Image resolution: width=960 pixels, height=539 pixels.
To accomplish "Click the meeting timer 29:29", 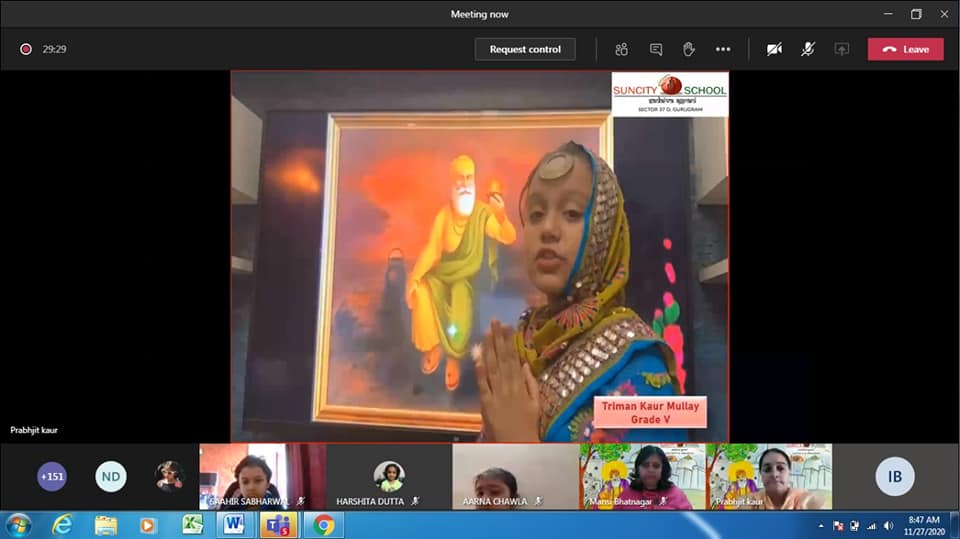I will 54,49.
